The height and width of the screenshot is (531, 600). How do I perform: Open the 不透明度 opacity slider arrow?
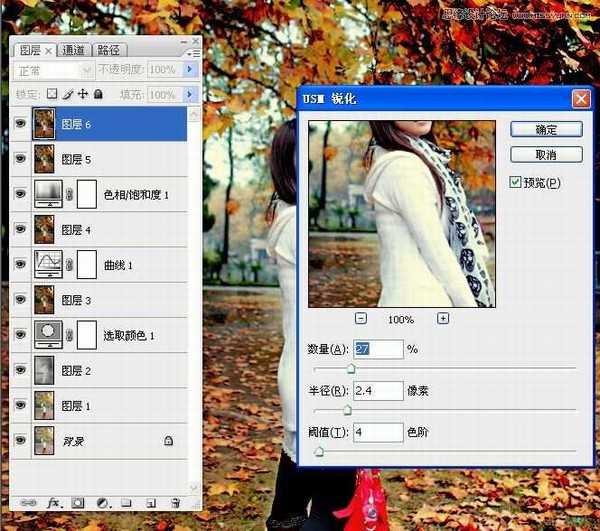click(189, 69)
